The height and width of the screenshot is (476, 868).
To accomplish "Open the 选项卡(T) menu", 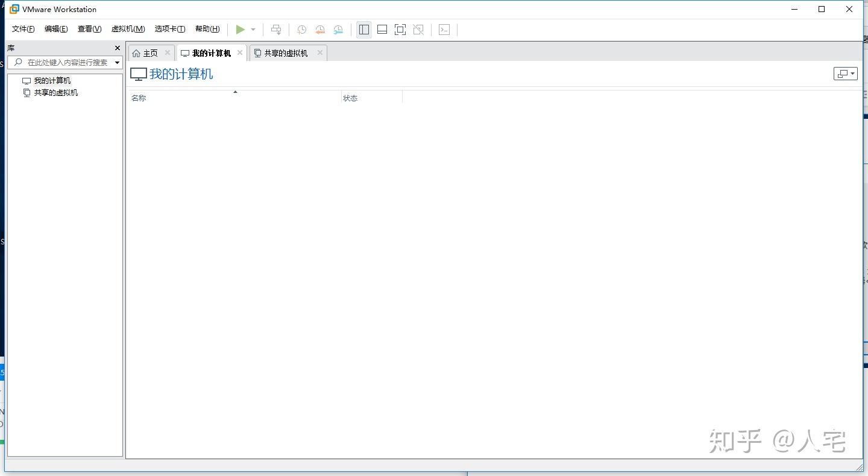I will 170,29.
